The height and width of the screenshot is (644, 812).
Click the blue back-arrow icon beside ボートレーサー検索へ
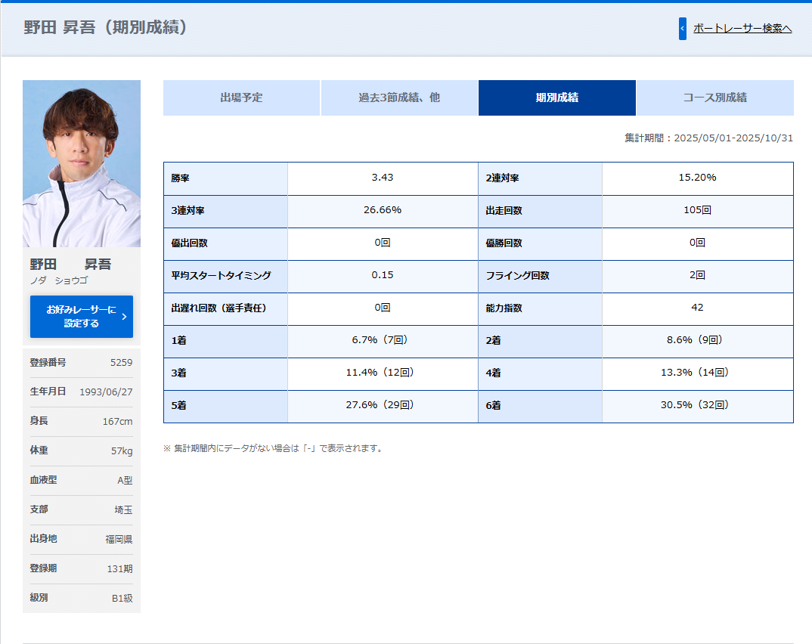[682, 29]
